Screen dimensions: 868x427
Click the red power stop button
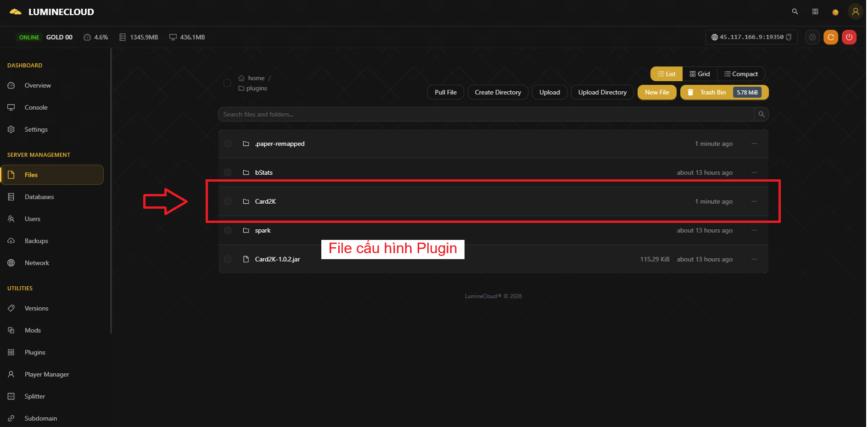[x=849, y=37]
